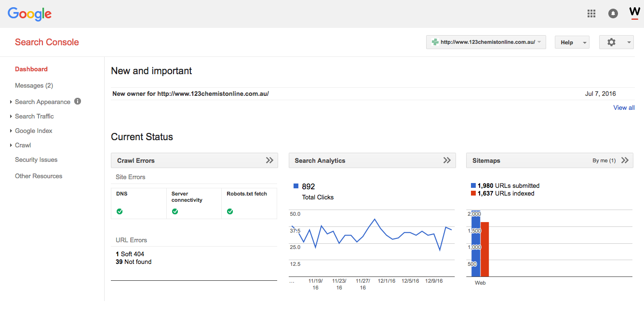
Task: Click the By me (1) sitemaps link
Action: (x=604, y=160)
